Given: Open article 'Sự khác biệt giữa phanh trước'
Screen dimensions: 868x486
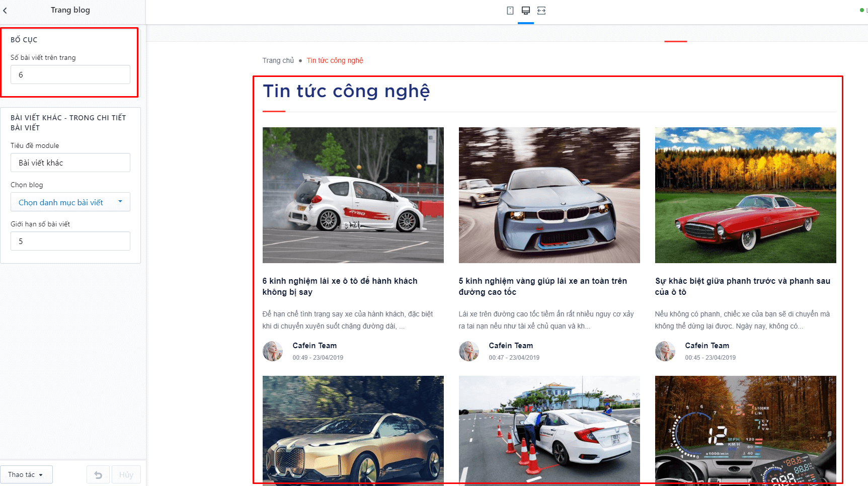Looking at the screenshot, I should point(742,286).
